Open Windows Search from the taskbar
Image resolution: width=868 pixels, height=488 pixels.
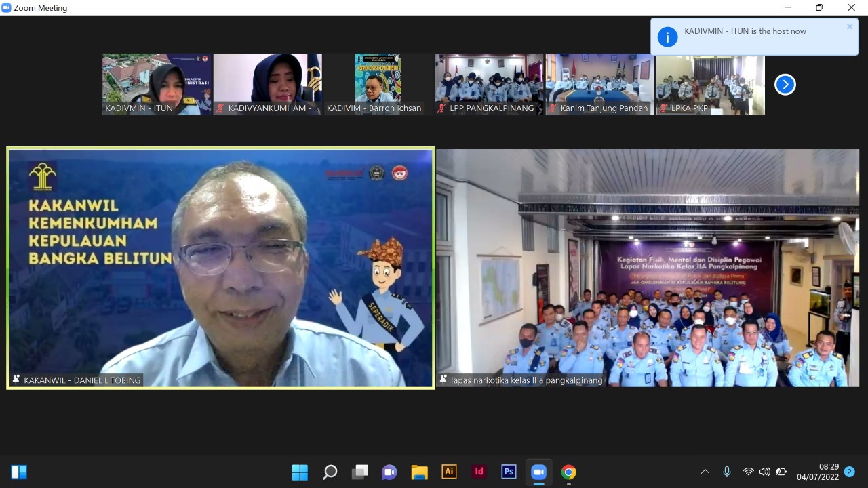click(x=330, y=472)
